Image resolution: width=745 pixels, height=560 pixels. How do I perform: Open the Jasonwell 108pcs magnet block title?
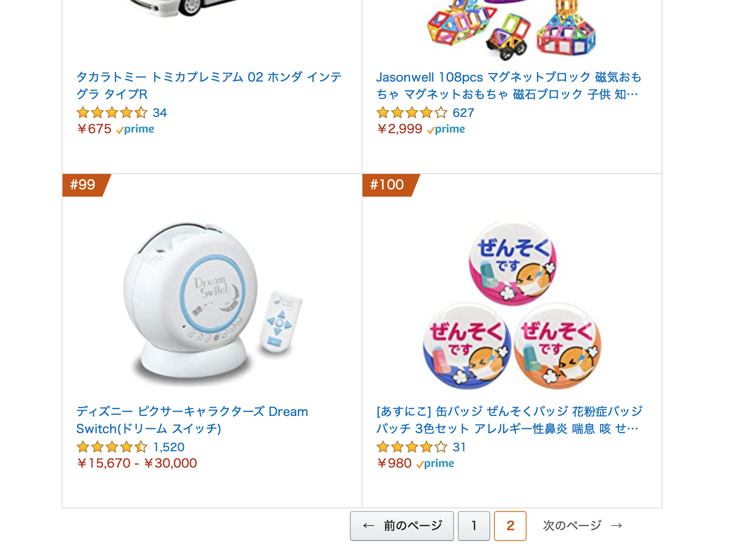(508, 85)
